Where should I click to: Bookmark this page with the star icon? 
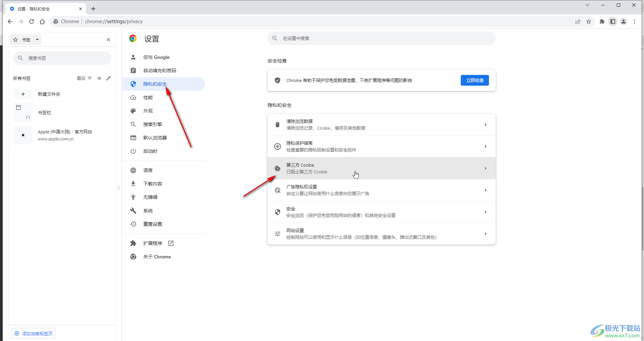pos(589,22)
